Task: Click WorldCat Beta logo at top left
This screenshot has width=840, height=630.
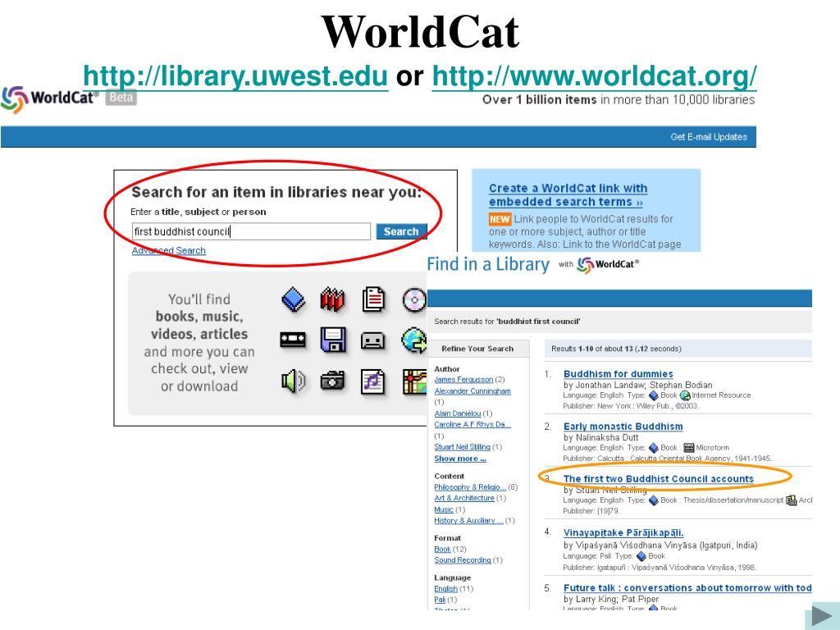Action: click(x=69, y=99)
